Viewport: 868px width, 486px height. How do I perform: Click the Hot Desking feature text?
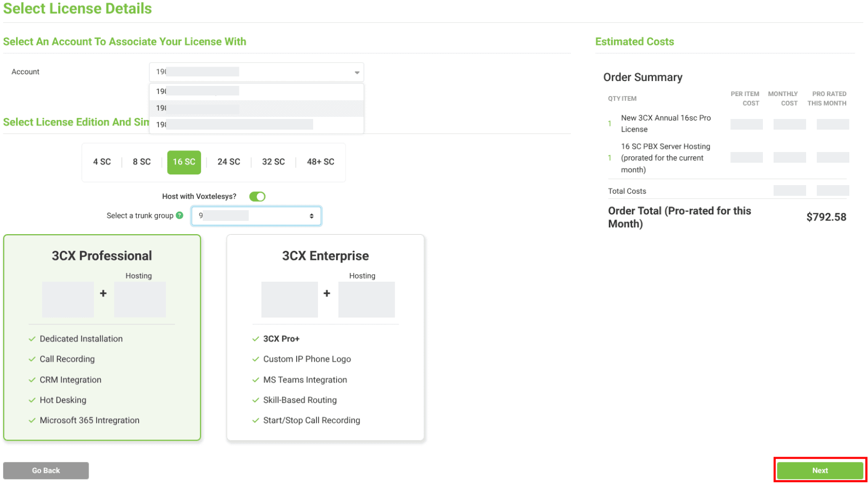pyautogui.click(x=63, y=400)
